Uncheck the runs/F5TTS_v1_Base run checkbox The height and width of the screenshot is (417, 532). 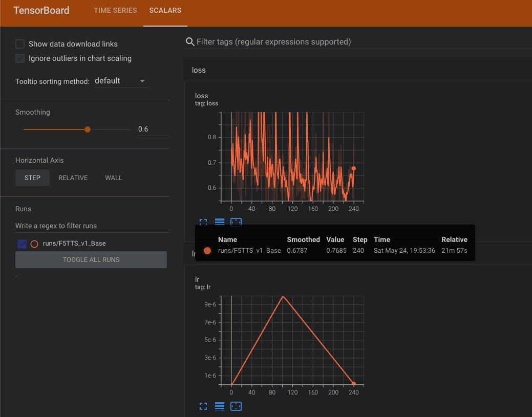(22, 244)
